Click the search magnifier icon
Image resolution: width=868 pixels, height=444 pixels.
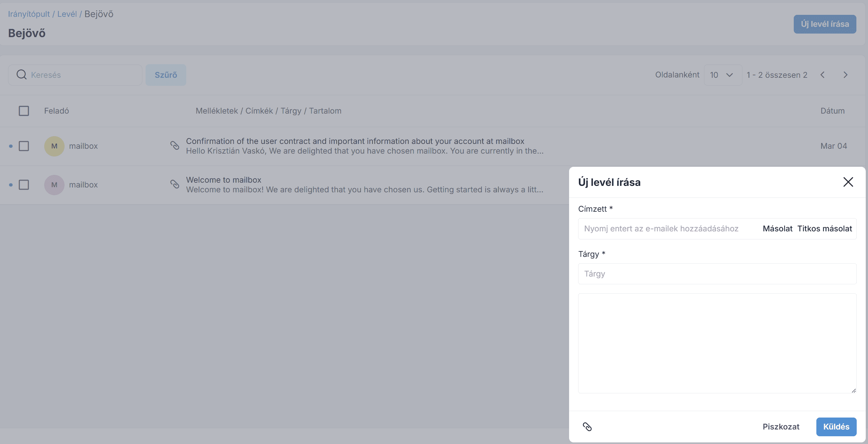(22, 75)
